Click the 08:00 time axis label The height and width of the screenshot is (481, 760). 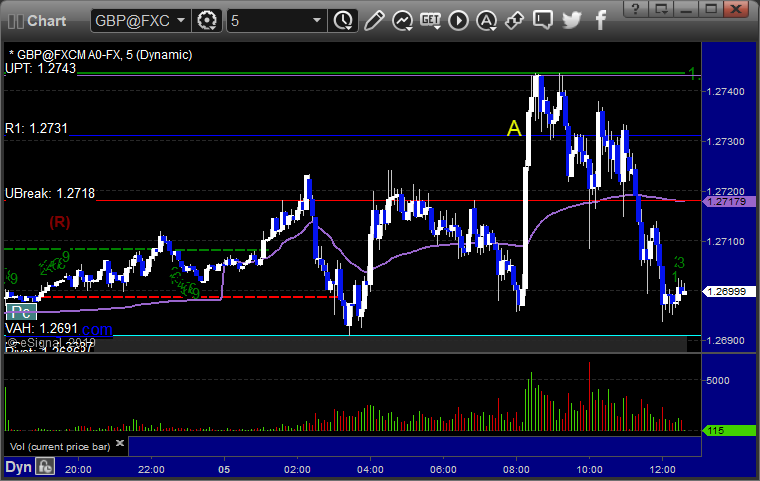[516, 469]
